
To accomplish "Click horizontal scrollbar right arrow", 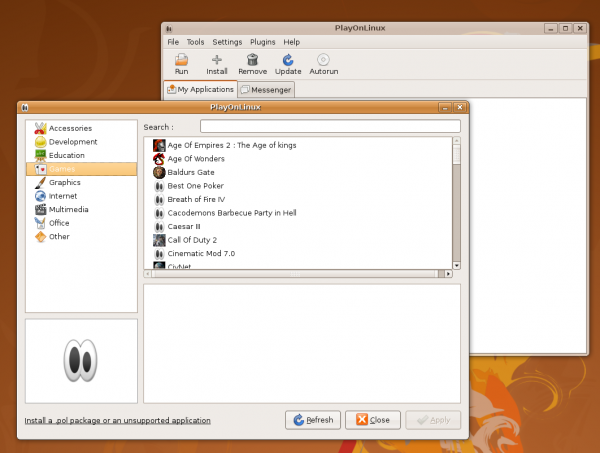I will click(448, 274).
